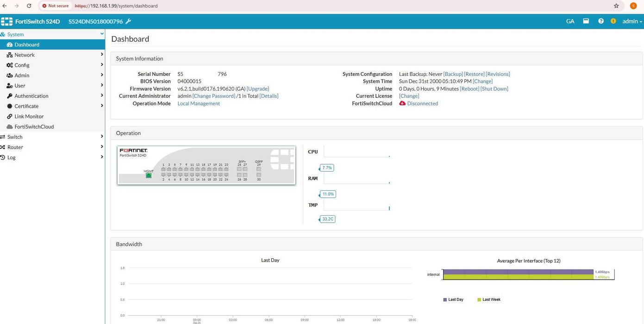Click the browser address bar URL
The width and height of the screenshot is (644, 324).
[116, 6]
